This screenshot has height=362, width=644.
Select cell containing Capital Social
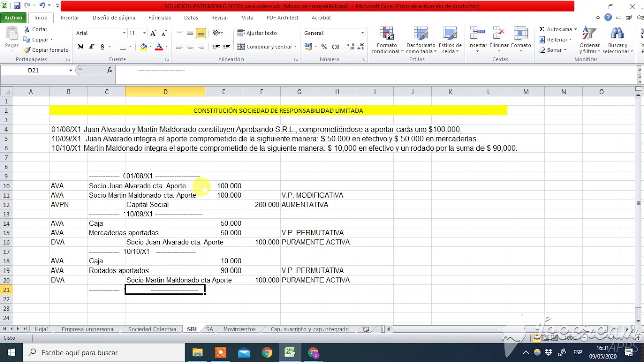pos(147,205)
